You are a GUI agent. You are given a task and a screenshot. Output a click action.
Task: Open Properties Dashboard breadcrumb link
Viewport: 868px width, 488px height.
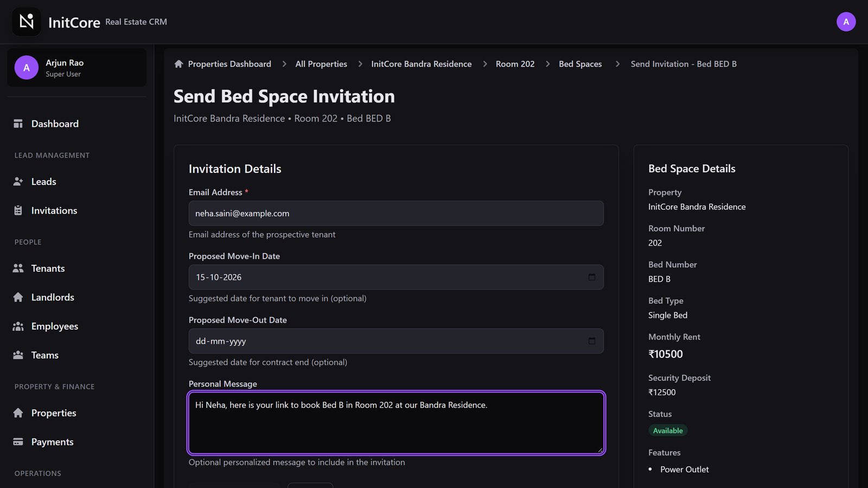(x=229, y=64)
